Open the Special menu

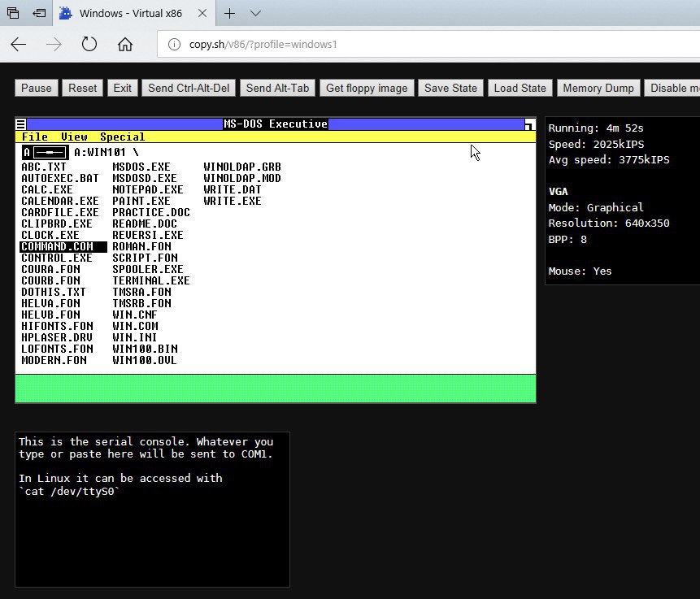click(122, 137)
